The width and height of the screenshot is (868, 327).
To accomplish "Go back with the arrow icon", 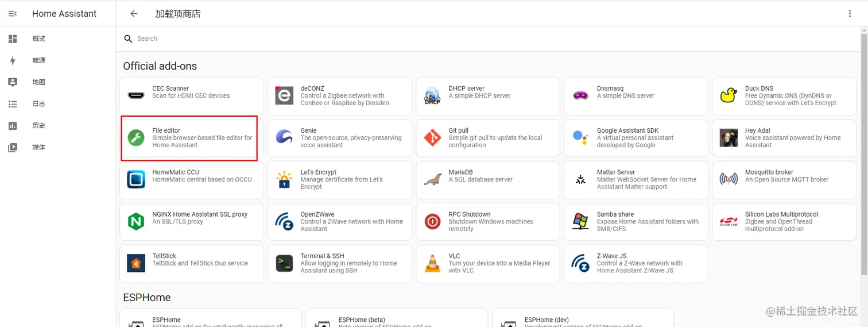I will click(x=134, y=14).
